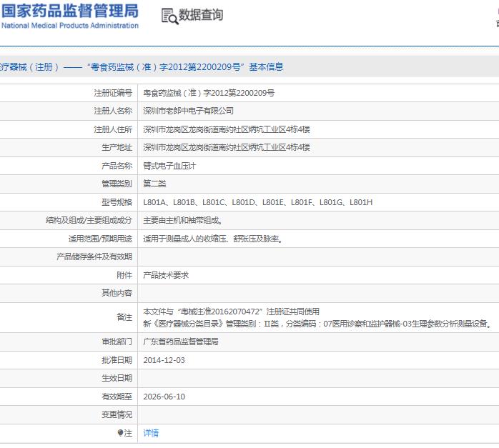Click the 生产地址 address value
499x448 pixels.
pyautogui.click(x=226, y=147)
